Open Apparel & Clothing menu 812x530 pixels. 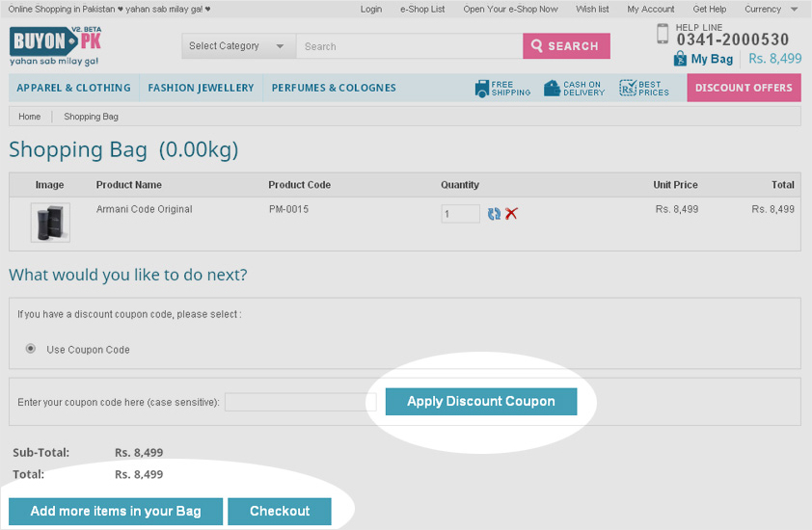point(73,88)
